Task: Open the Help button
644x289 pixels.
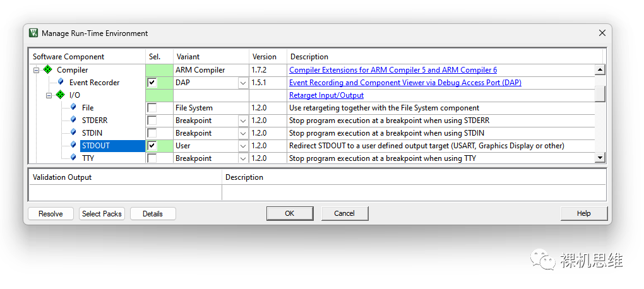Action: click(x=583, y=213)
